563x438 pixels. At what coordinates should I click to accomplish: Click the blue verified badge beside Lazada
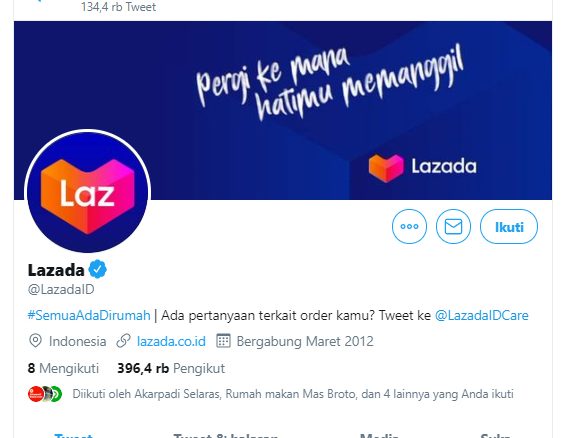pos(98,270)
